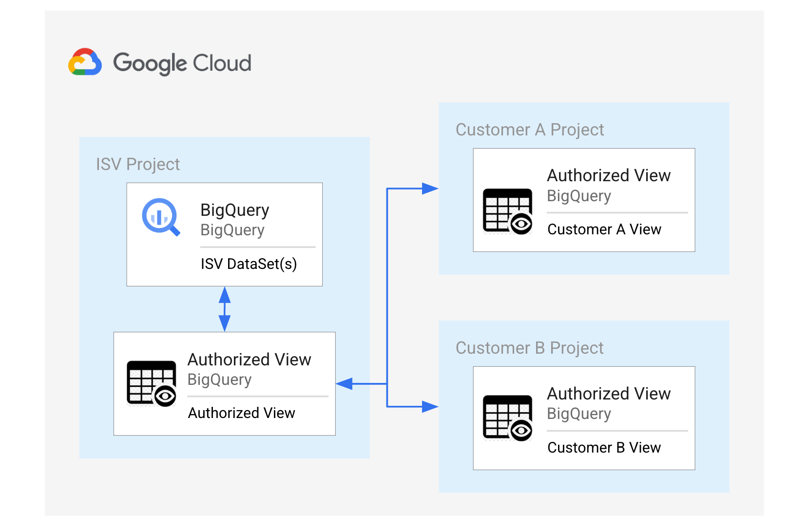Select the ISV Project label
This screenshot has height=532, width=809.
pyautogui.click(x=138, y=165)
